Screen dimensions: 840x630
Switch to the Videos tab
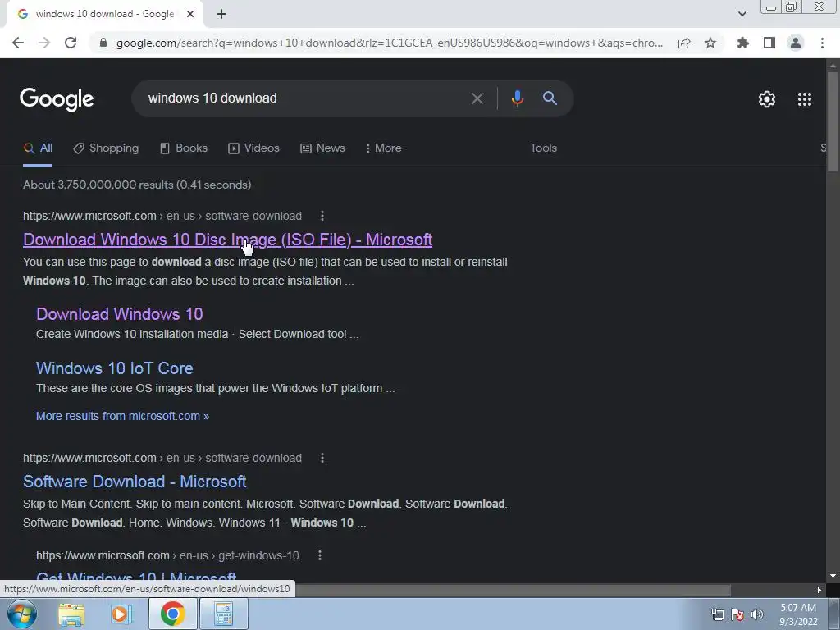point(254,148)
